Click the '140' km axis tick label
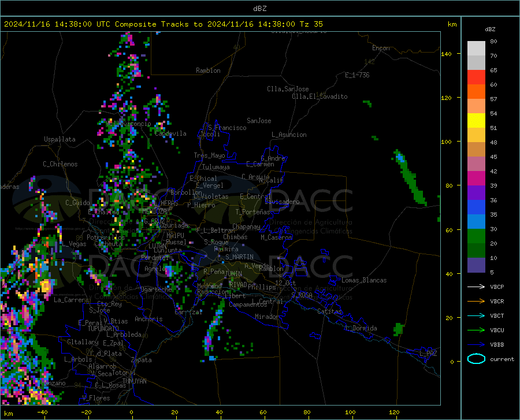This screenshot has height=420, width=520. tap(447, 54)
